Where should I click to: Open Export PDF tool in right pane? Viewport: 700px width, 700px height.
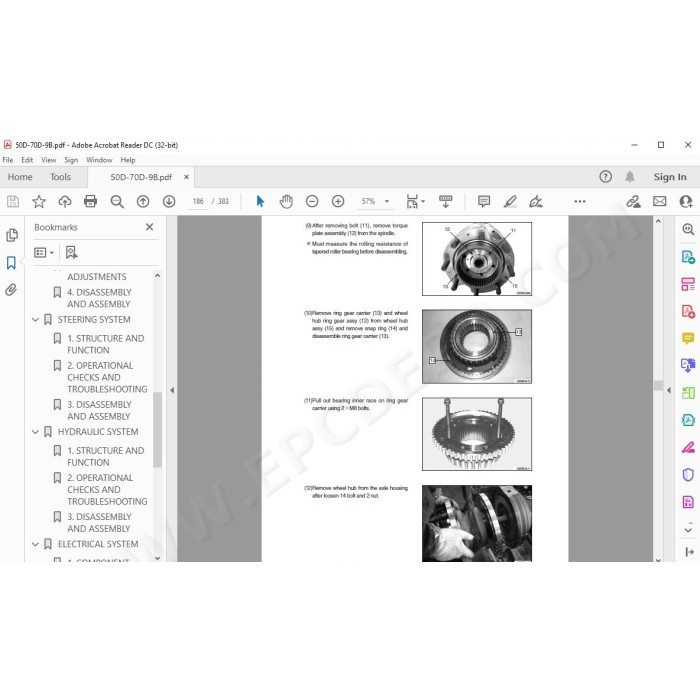[x=688, y=257]
